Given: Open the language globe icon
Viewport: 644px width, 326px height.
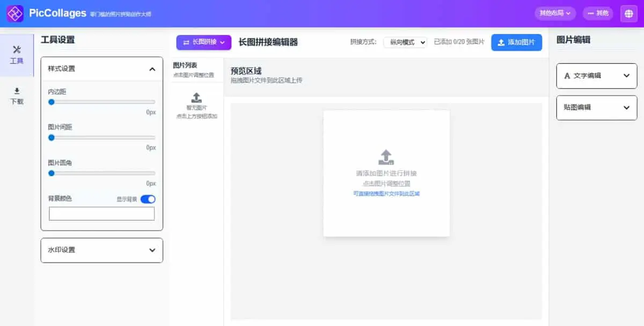Looking at the screenshot, I should pyautogui.click(x=629, y=13).
